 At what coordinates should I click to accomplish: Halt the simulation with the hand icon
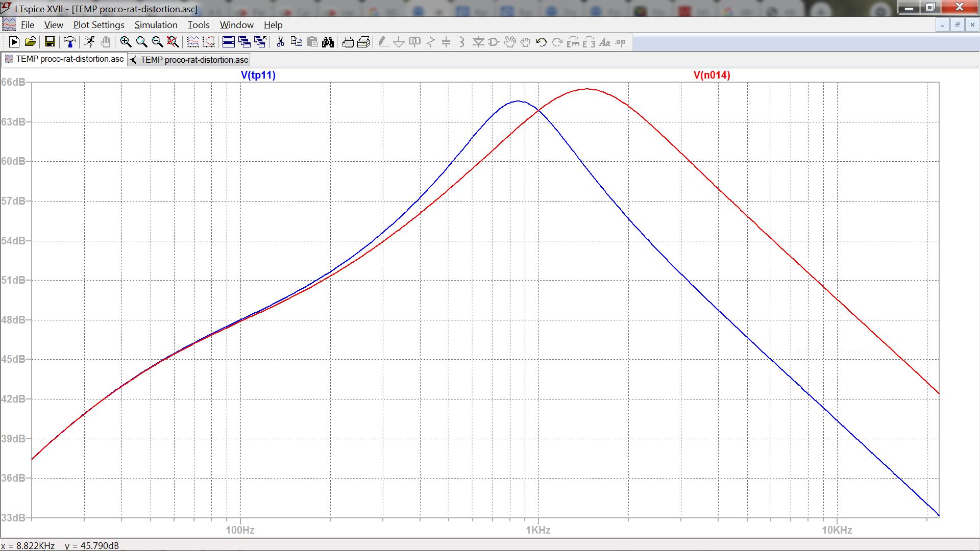point(105,42)
